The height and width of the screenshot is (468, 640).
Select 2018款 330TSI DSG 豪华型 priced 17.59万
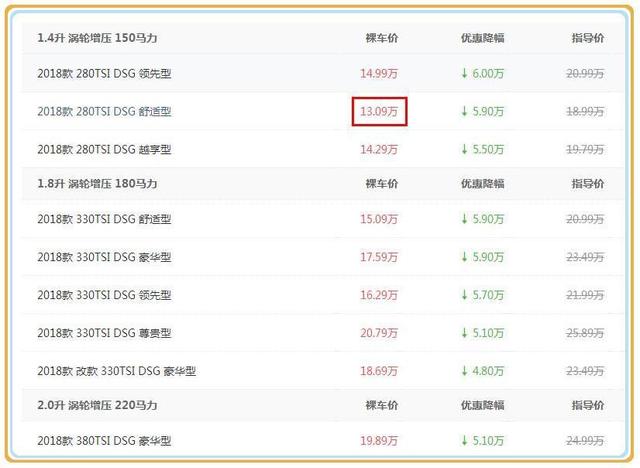pos(104,257)
